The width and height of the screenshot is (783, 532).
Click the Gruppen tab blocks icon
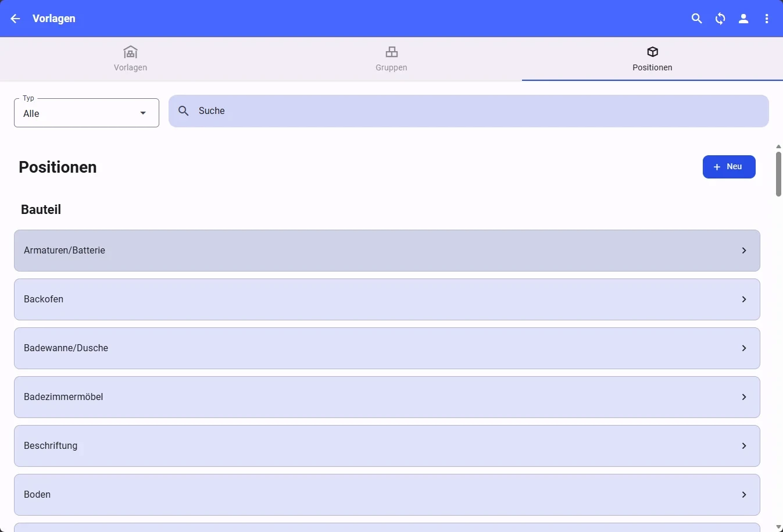[x=392, y=52]
